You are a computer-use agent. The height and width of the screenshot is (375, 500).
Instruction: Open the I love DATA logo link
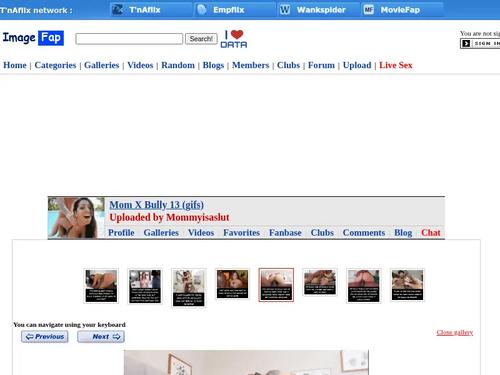tap(234, 39)
